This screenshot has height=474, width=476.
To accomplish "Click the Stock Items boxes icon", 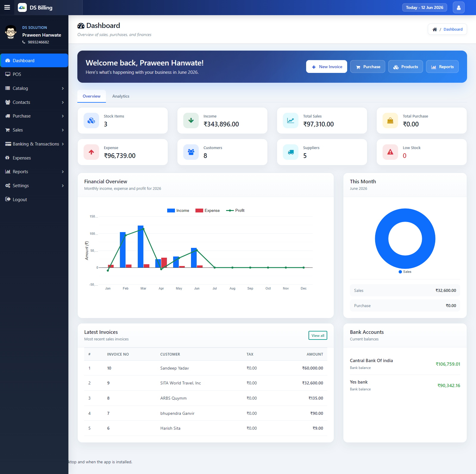I will [x=91, y=121].
